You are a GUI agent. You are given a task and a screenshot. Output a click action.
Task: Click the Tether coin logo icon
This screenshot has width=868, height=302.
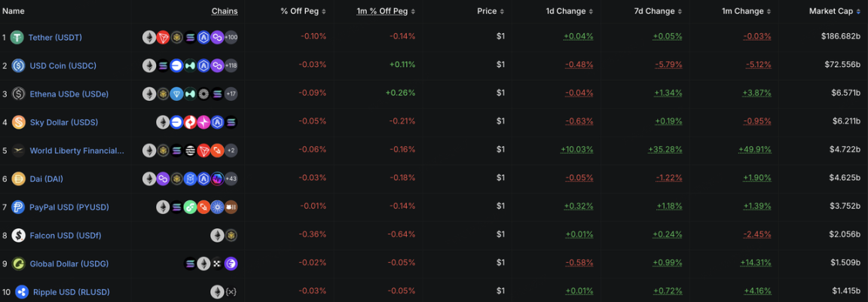point(17,38)
